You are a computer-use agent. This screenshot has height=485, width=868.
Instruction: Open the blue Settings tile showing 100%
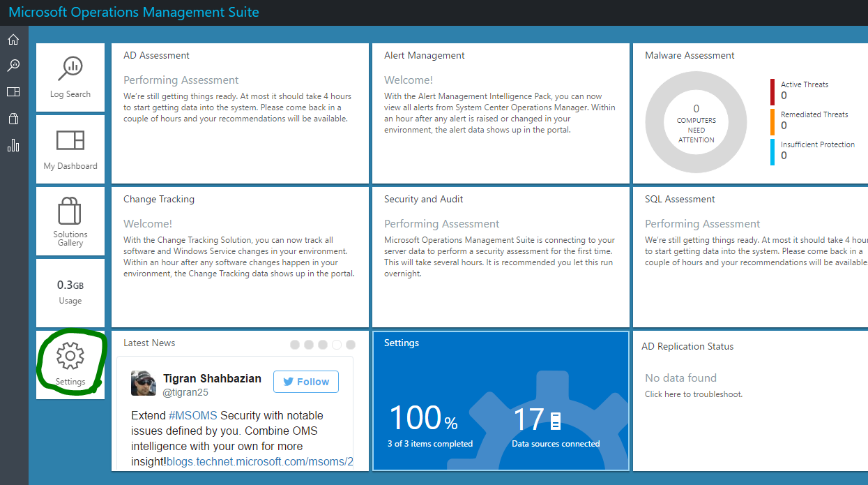point(501,401)
